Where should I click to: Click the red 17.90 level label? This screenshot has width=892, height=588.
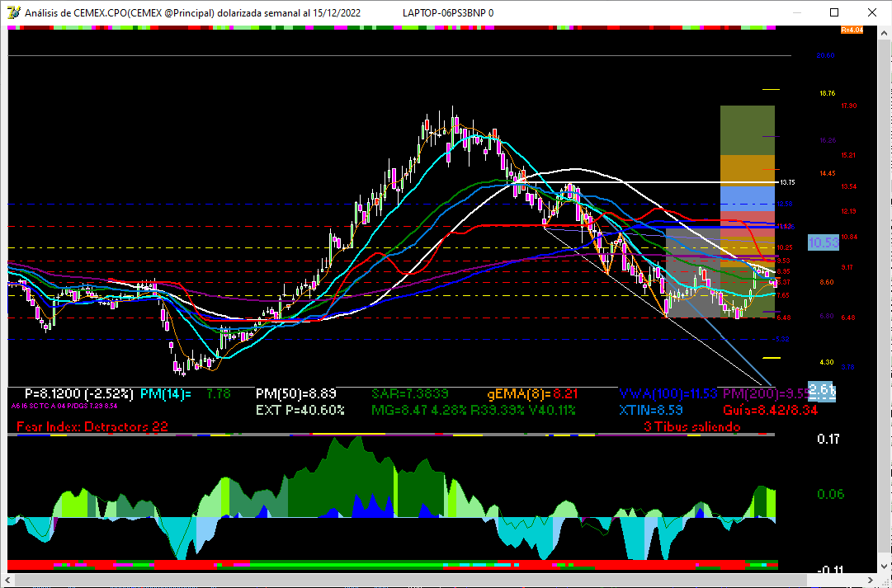point(849,106)
